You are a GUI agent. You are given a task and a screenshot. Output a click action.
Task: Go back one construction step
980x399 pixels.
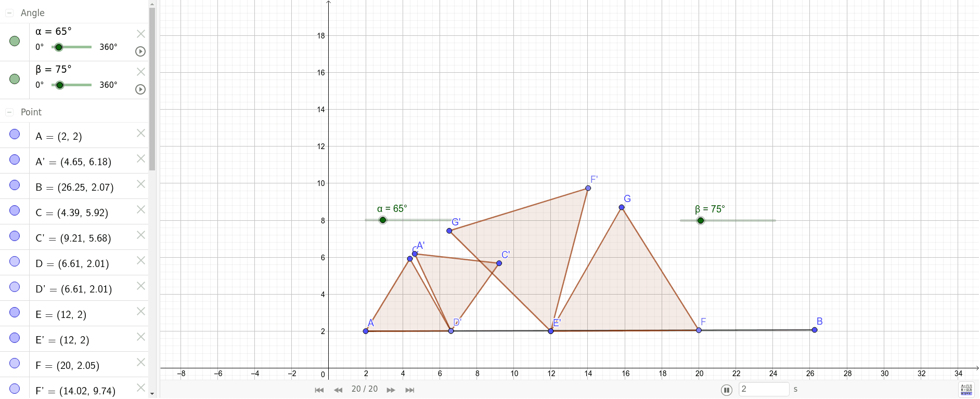(338, 390)
